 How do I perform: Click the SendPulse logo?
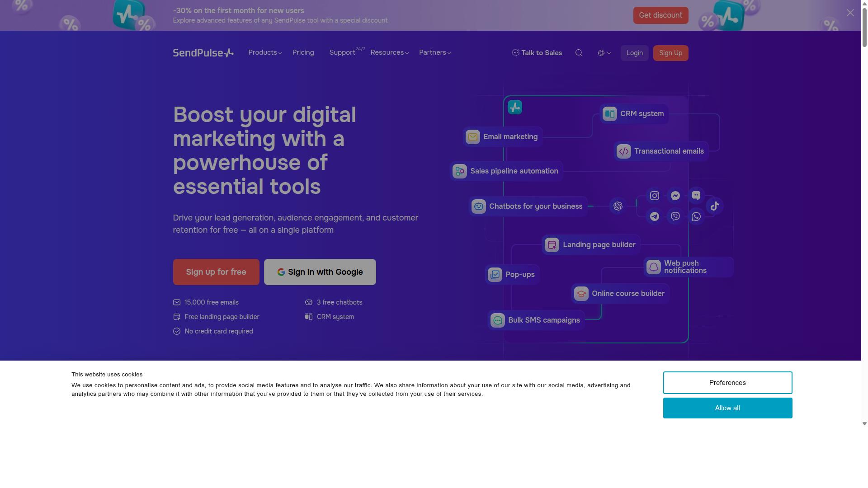tap(203, 53)
